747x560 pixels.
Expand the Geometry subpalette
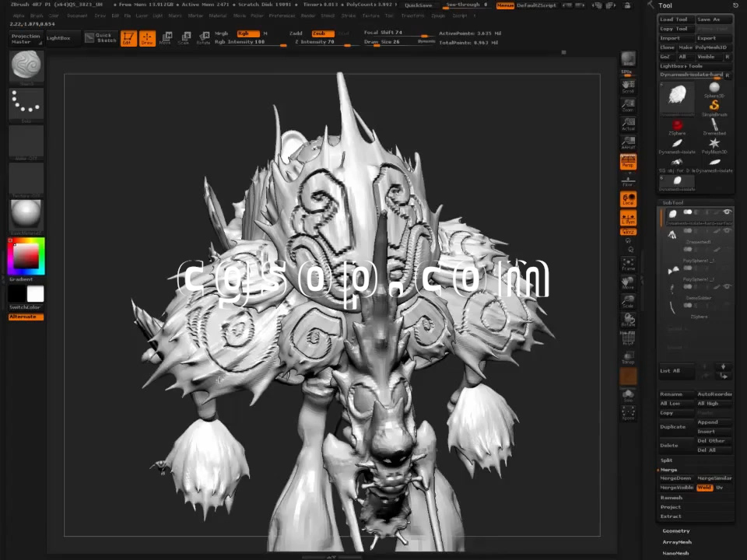[676, 531]
